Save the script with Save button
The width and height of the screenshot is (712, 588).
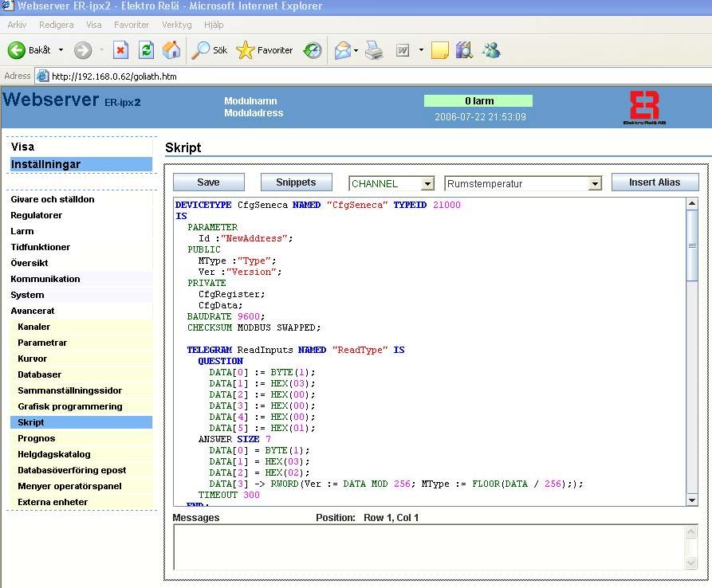pyautogui.click(x=209, y=182)
